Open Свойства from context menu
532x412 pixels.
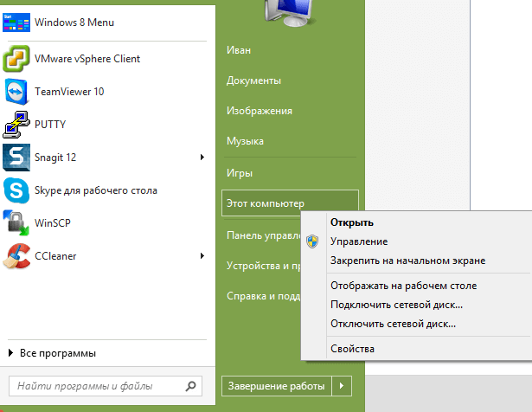352,349
